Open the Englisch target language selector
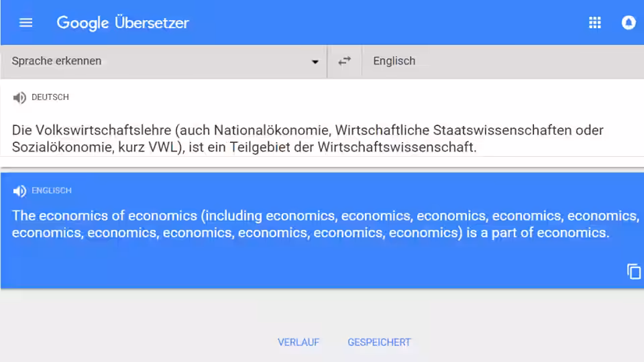Image resolution: width=644 pixels, height=362 pixels. click(502, 61)
